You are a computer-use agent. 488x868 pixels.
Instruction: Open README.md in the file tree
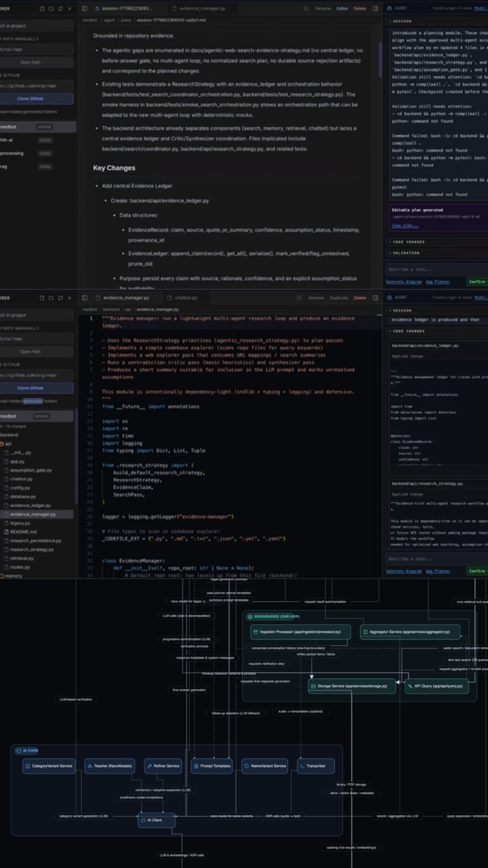[23, 531]
